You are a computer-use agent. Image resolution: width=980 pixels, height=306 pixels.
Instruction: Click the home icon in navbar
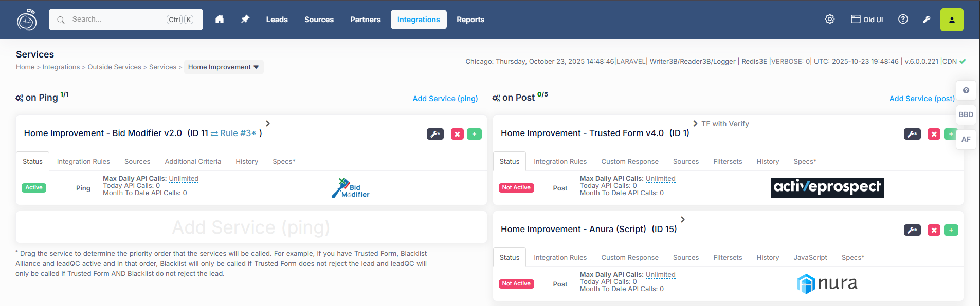point(220,20)
